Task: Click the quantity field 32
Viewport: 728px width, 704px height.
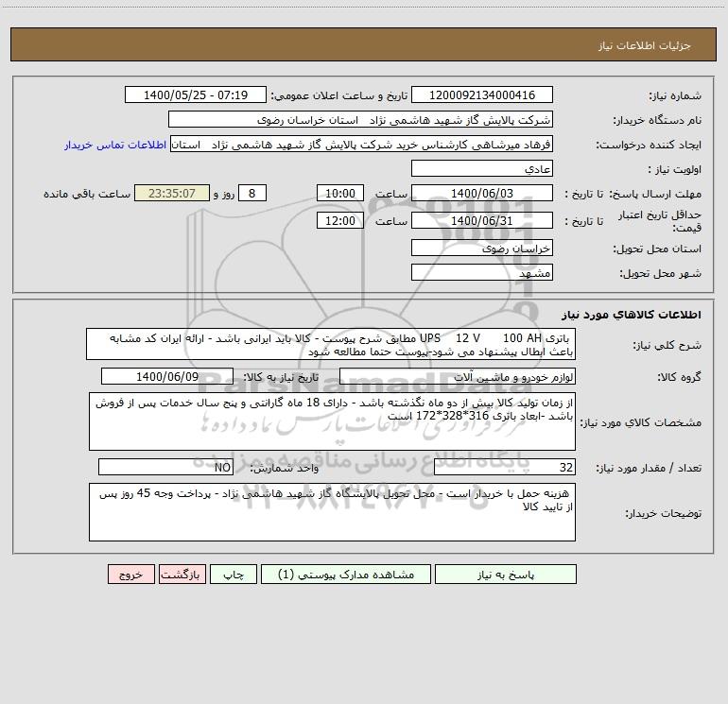Action: (505, 468)
